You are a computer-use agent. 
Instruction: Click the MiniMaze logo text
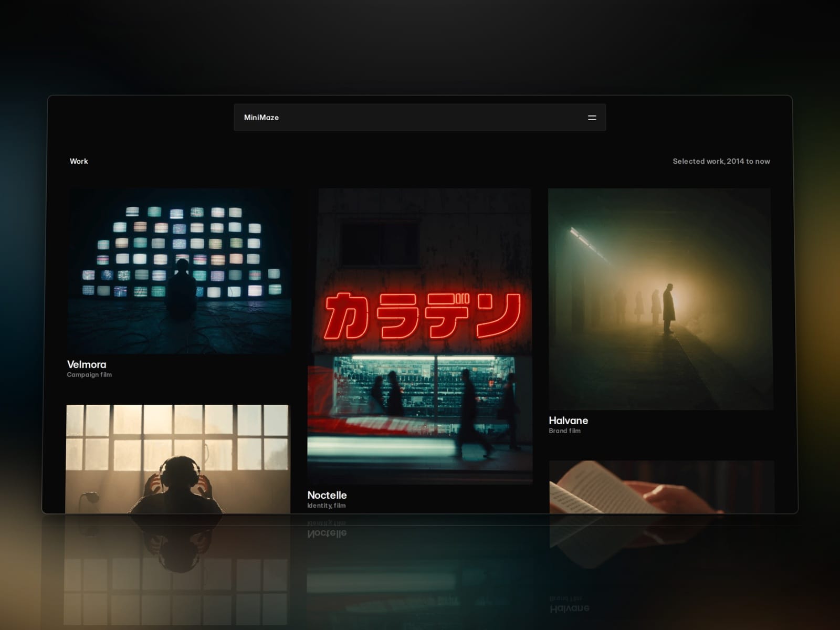point(261,117)
